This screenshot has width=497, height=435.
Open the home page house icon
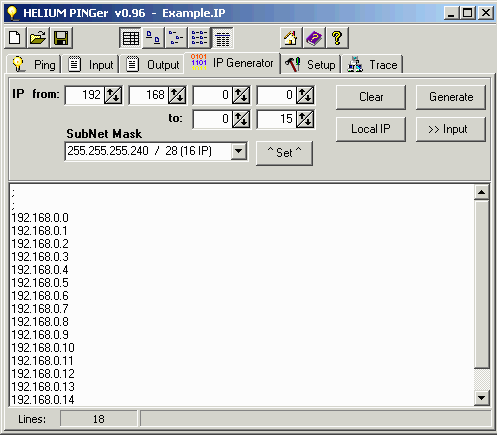point(291,38)
